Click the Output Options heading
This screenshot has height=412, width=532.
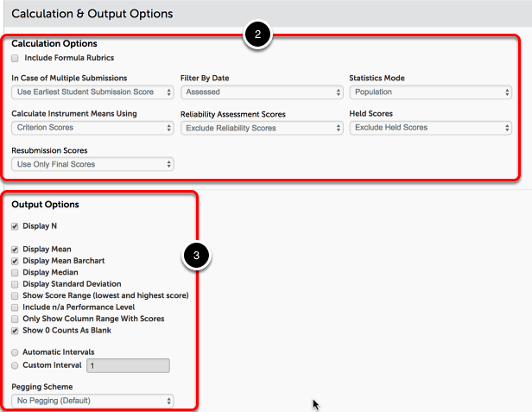[45, 205]
